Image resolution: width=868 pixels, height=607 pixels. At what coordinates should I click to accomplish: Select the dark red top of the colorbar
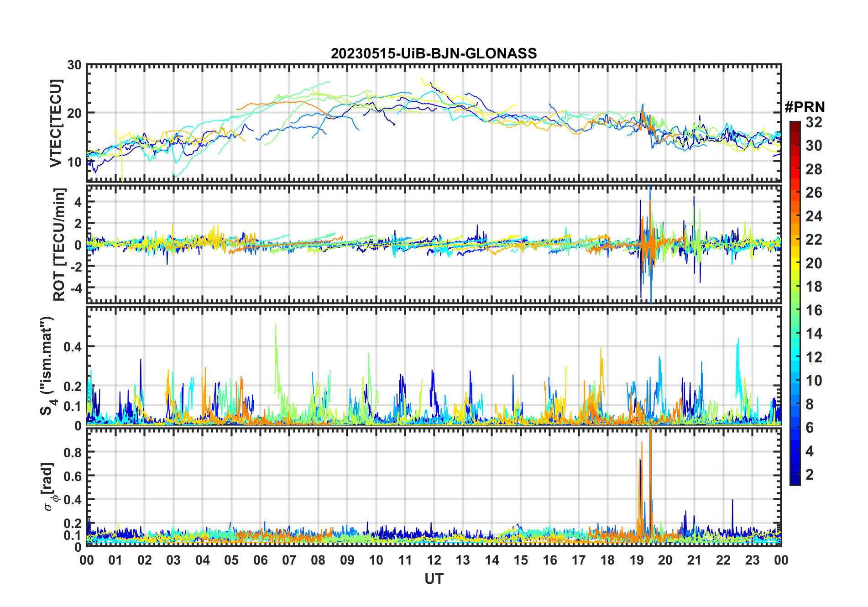[795, 125]
